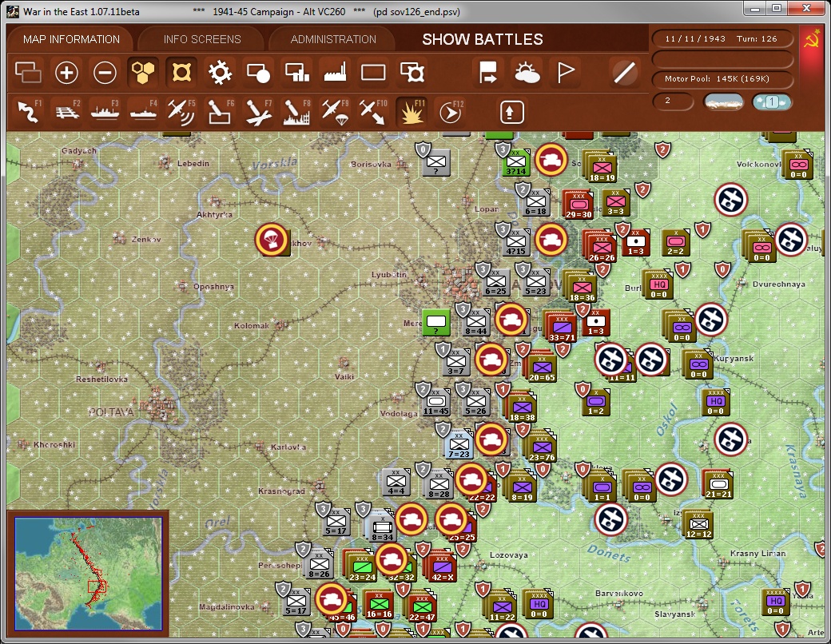Select the F6 bomb unit mode
The height and width of the screenshot is (644, 831).
pyautogui.click(x=220, y=112)
